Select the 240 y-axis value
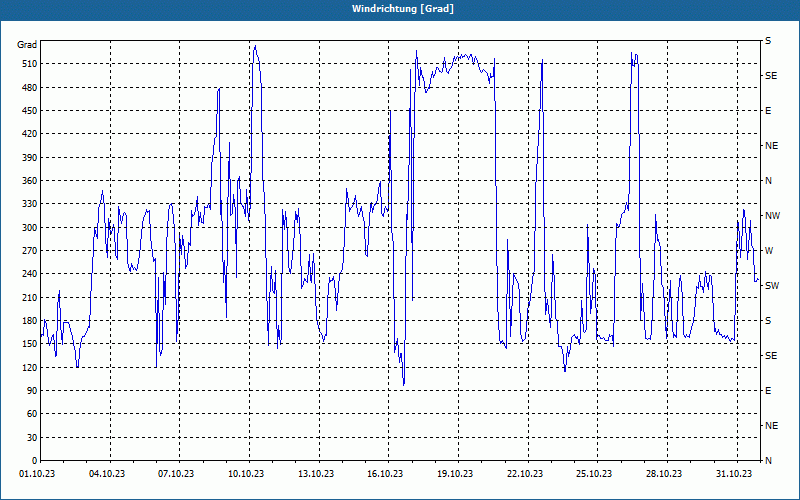 [29, 274]
